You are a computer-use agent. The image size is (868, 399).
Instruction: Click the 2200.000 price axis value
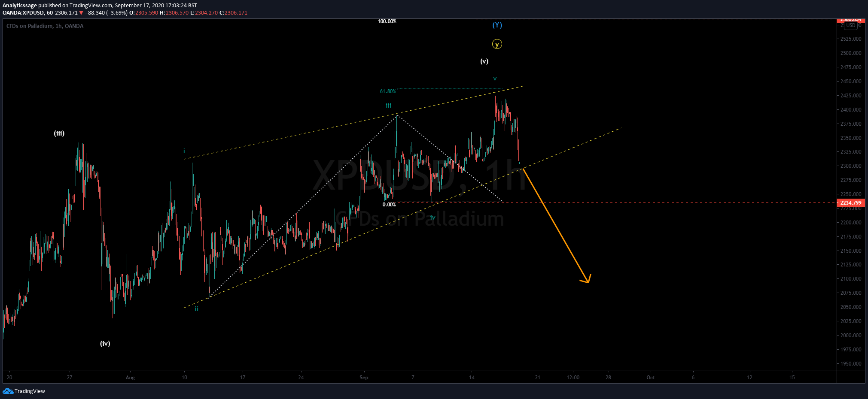click(851, 223)
